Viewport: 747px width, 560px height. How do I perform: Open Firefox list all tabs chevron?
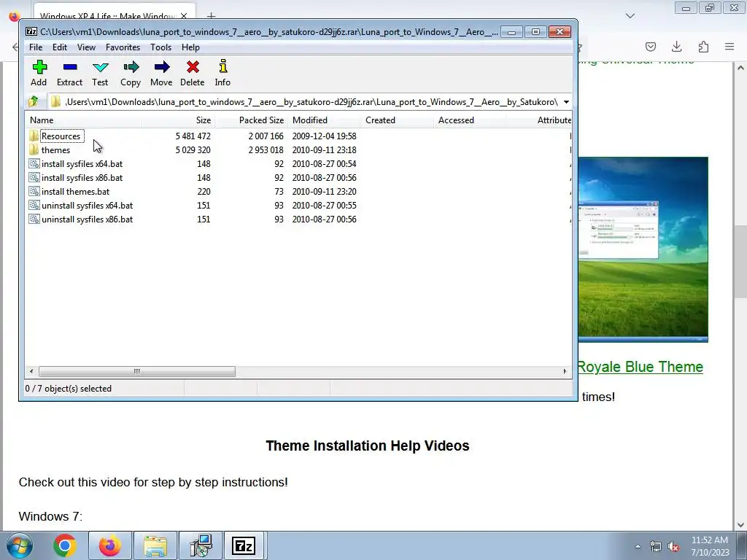(630, 16)
